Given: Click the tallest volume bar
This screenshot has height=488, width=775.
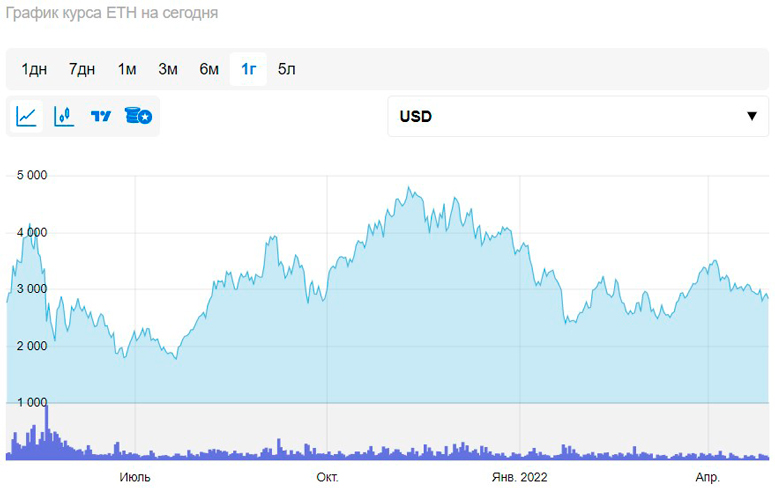Looking at the screenshot, I should point(46,432).
